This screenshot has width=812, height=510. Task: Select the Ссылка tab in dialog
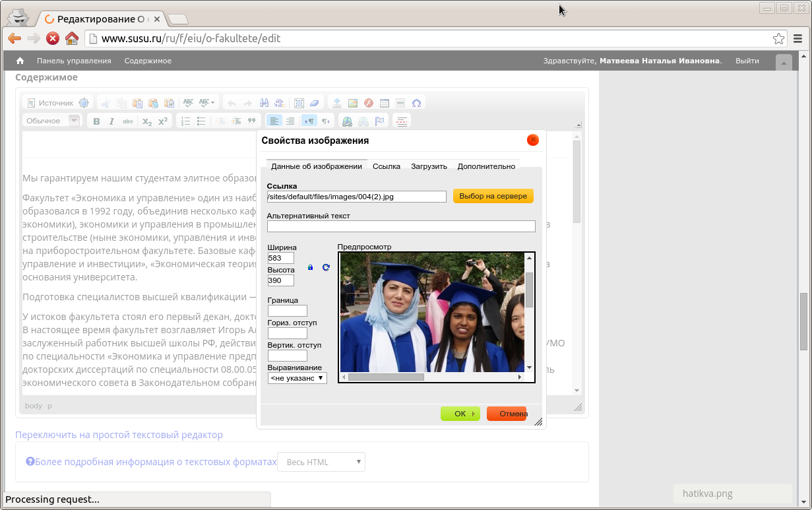387,166
